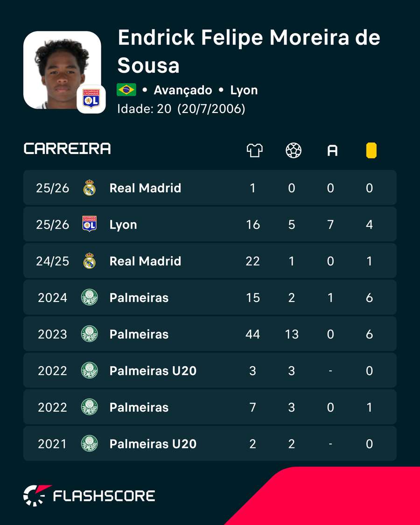Click the goals soccer ball icon
Image resolution: width=420 pixels, height=525 pixels.
(x=294, y=150)
